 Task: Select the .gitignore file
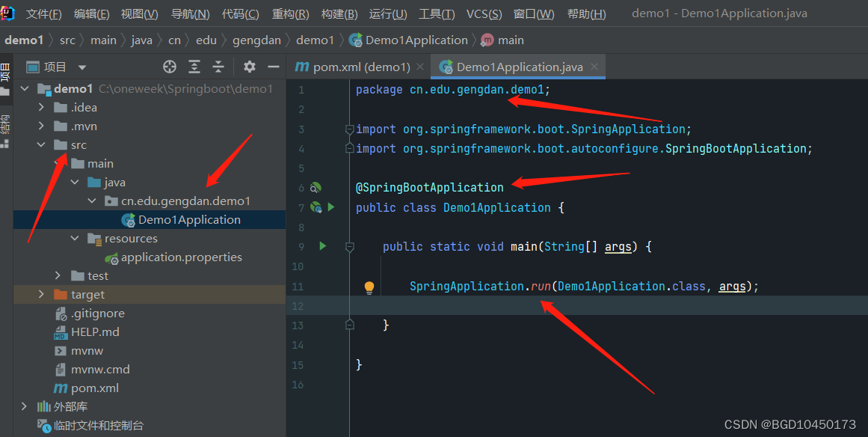pos(98,314)
